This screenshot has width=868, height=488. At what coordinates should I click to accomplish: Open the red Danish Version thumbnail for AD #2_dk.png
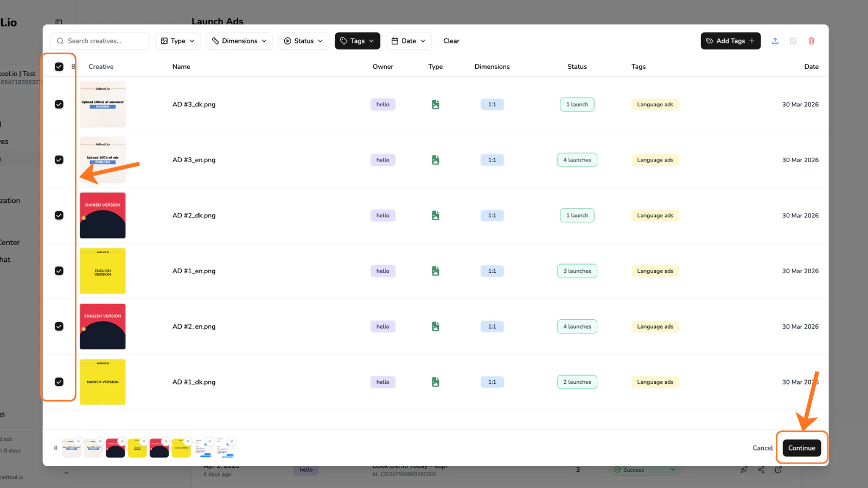coord(103,215)
